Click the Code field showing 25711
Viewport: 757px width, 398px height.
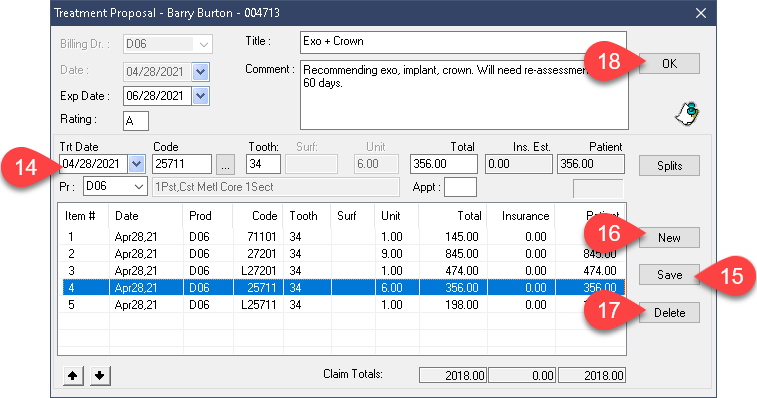coord(182,164)
